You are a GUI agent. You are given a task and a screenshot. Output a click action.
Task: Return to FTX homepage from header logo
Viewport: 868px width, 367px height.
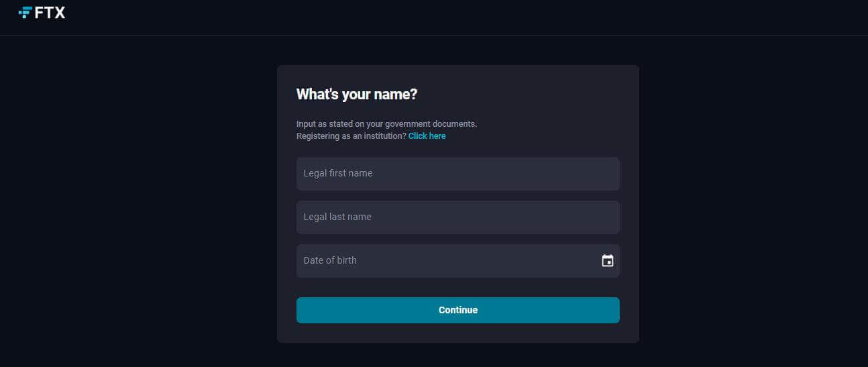[42, 12]
